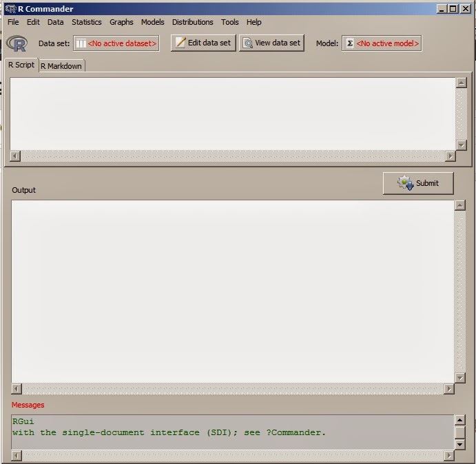Open the File menu
Viewport: 476px width, 464px height.
pos(13,22)
